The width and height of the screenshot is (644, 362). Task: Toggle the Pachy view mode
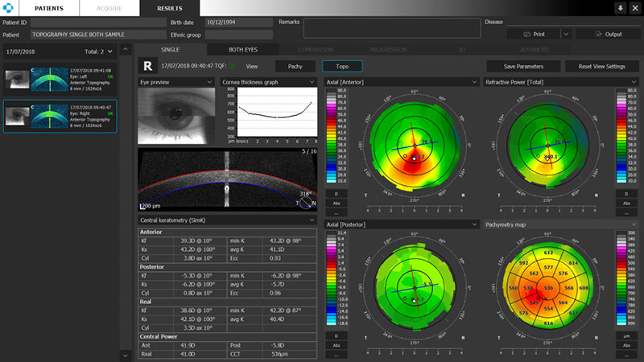tap(295, 66)
